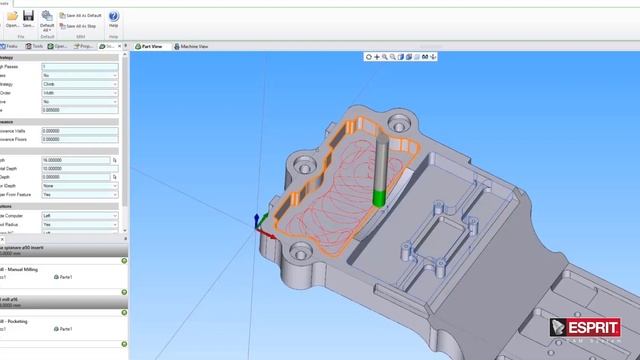Switch to the Operations tab
This screenshot has height=360, width=640.
click(57, 46)
